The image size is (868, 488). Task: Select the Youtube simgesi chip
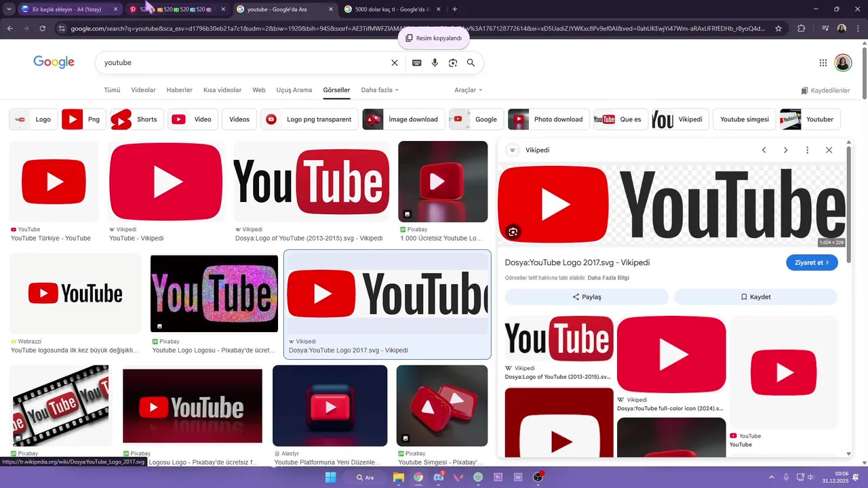pos(744,119)
